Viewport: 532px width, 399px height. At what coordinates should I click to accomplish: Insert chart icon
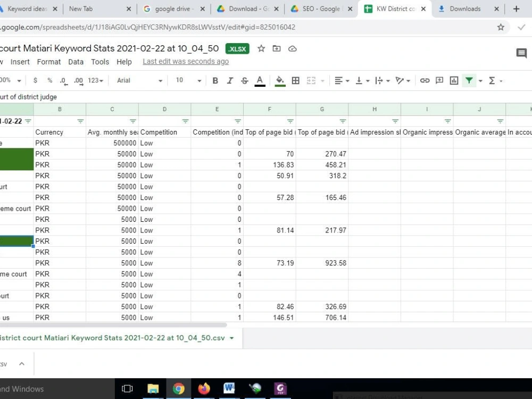point(454,80)
